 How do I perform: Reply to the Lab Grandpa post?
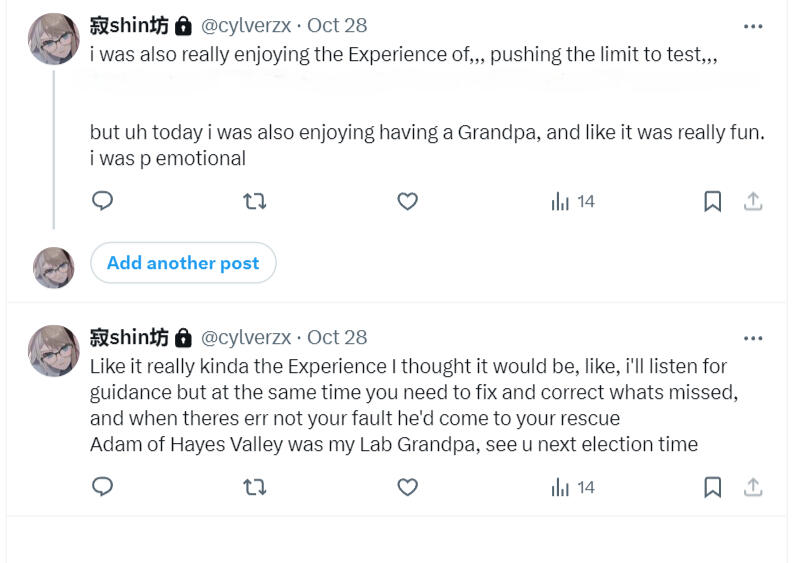click(x=102, y=487)
